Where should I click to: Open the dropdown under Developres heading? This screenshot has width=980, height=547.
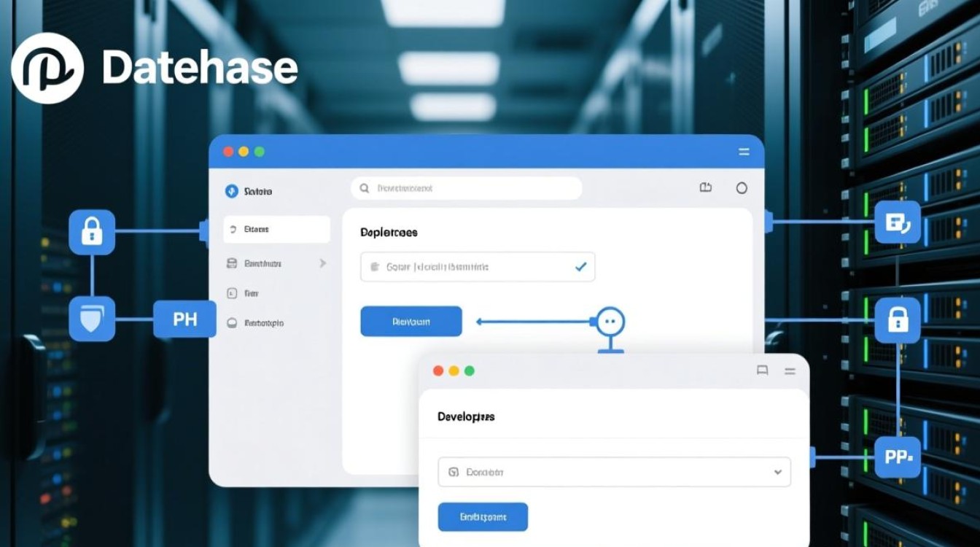[x=614, y=472]
